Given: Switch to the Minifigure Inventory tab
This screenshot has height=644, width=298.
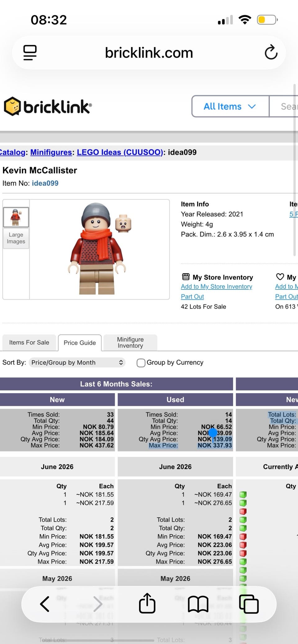Looking at the screenshot, I should tap(130, 342).
